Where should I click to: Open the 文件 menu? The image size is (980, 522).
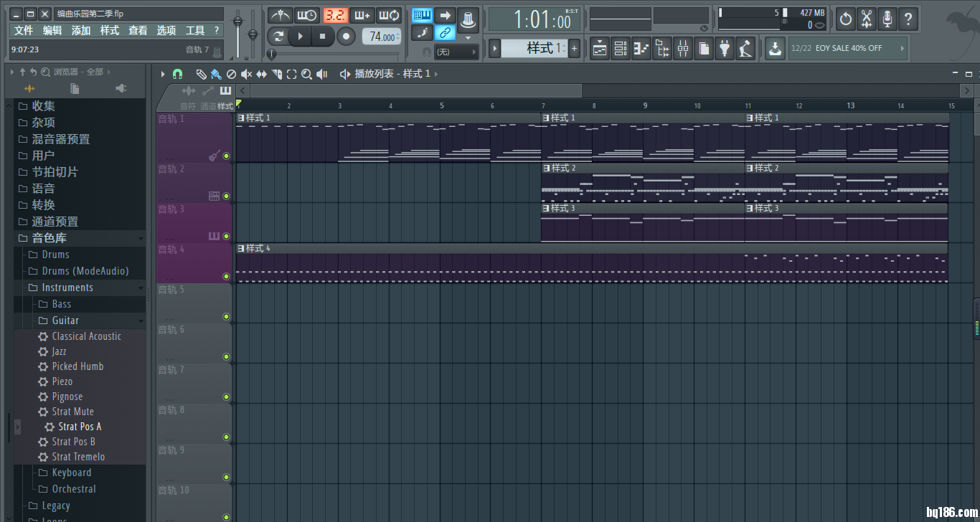pos(24,30)
